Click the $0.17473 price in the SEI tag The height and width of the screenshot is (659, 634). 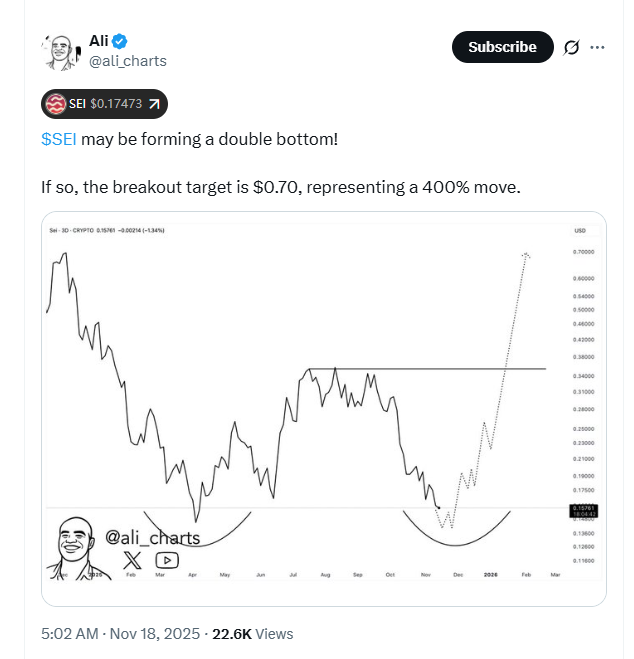(x=118, y=103)
